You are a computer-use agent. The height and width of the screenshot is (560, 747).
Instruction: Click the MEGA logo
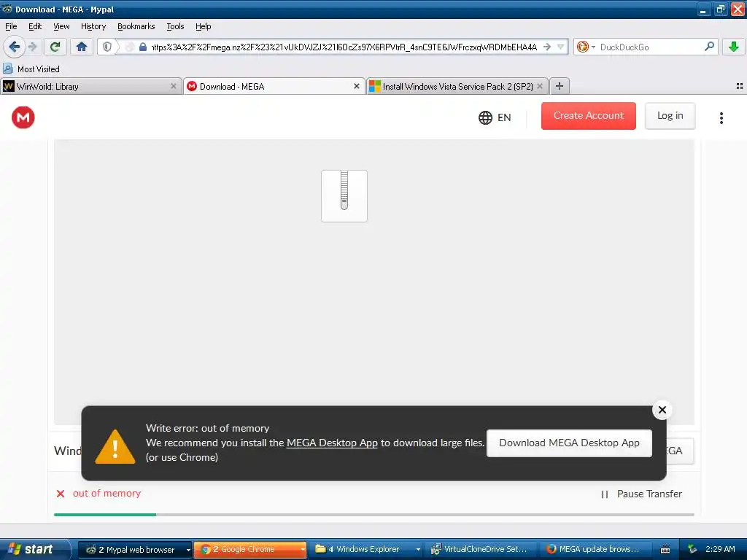pyautogui.click(x=23, y=117)
